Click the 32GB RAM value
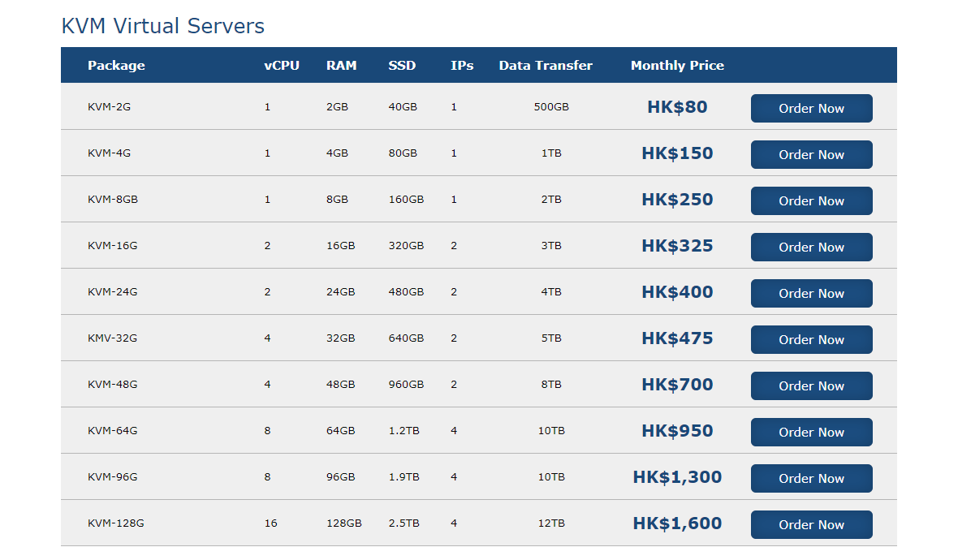 [x=340, y=338]
